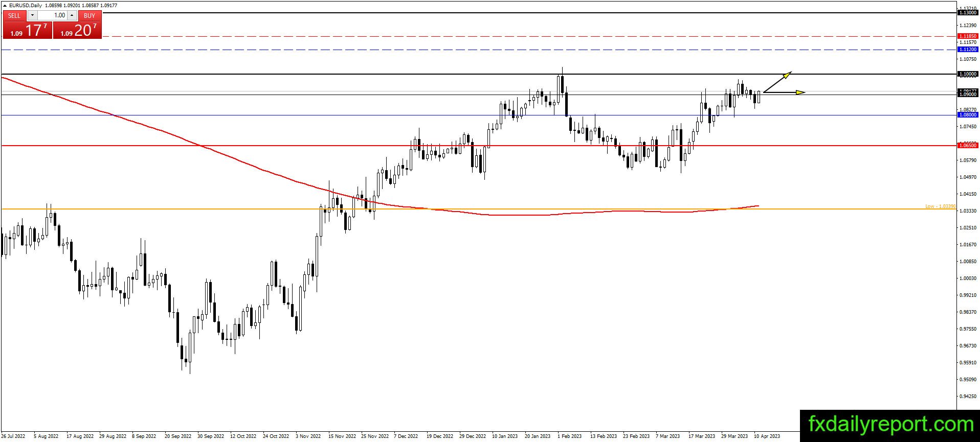Click the blue 1.11200 price label
The width and height of the screenshot is (980, 442).
click(x=968, y=50)
